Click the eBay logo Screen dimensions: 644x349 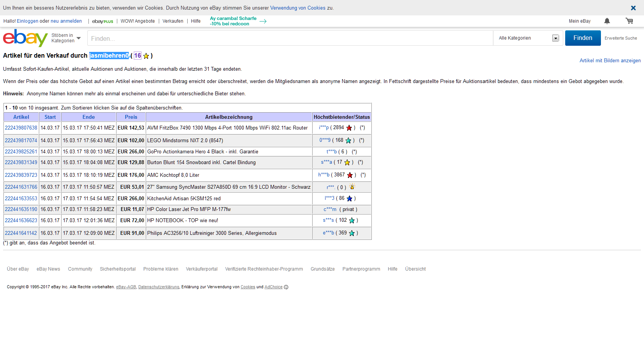tap(25, 38)
